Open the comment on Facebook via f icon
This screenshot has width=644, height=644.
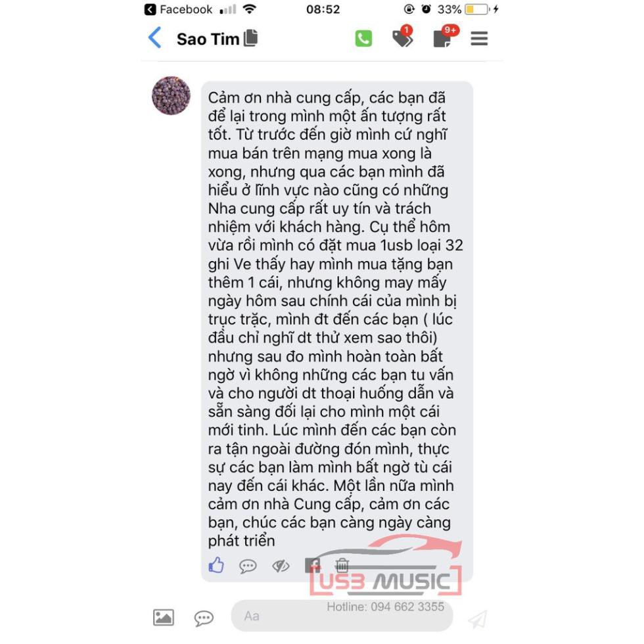[x=312, y=565]
